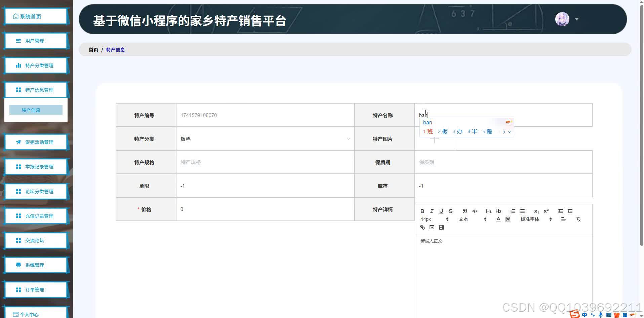The image size is (644, 318).
Task: Apply the H1 heading style
Action: click(x=488, y=211)
